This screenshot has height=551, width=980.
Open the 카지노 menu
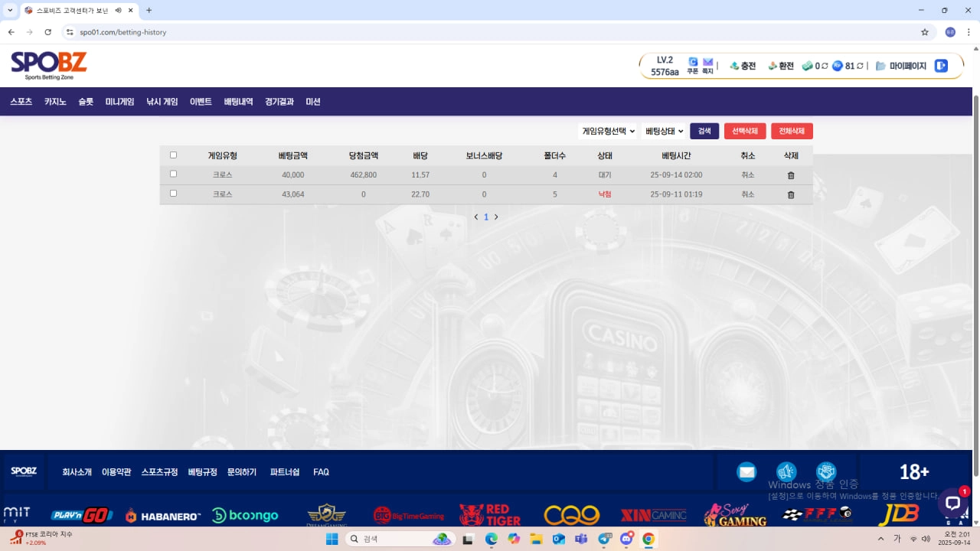tap(55, 102)
